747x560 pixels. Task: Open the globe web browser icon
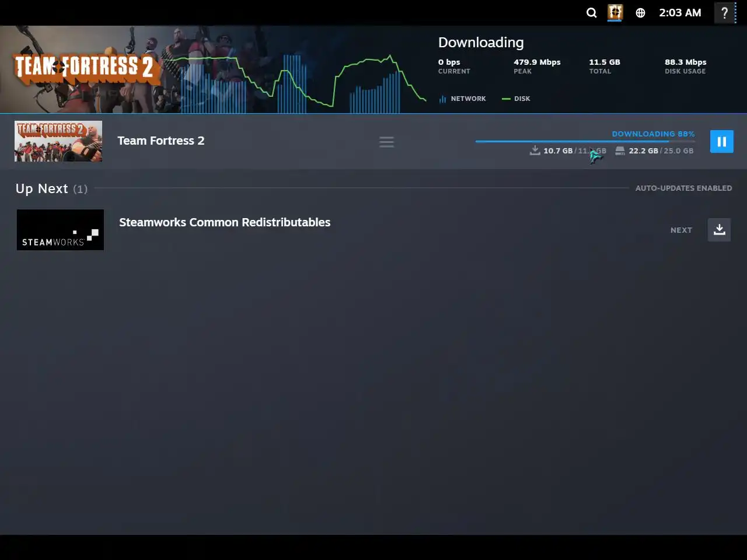tap(640, 13)
